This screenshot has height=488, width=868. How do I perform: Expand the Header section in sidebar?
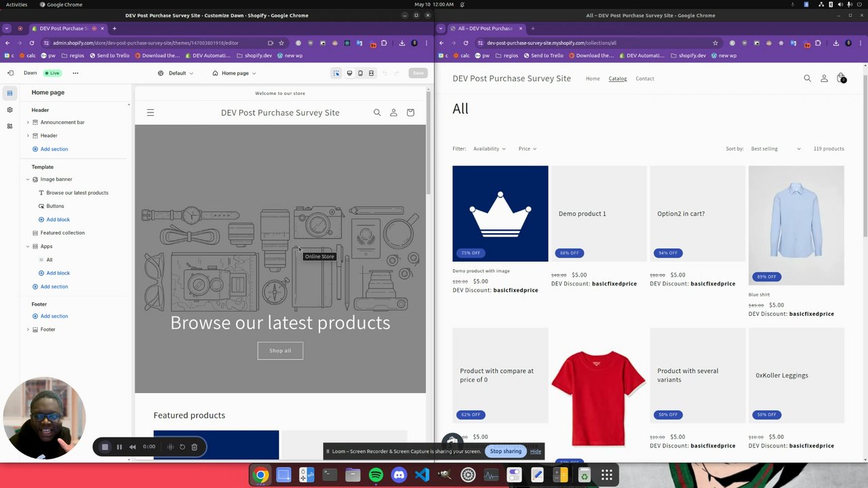(28, 136)
